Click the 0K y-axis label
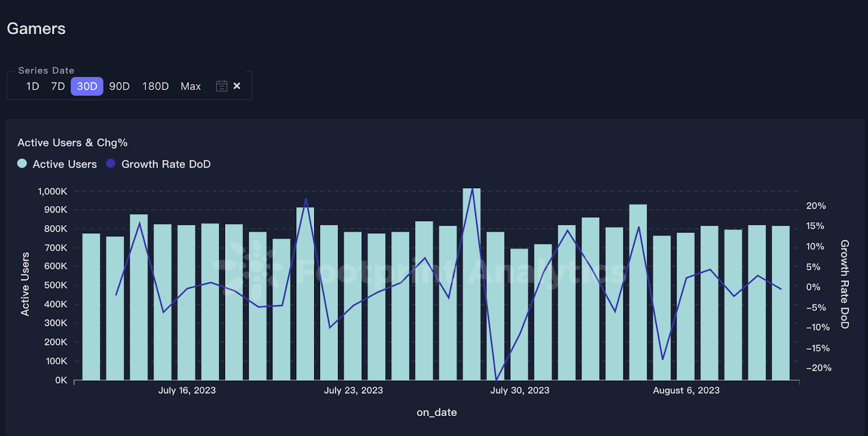The width and height of the screenshot is (868, 436). click(x=61, y=380)
